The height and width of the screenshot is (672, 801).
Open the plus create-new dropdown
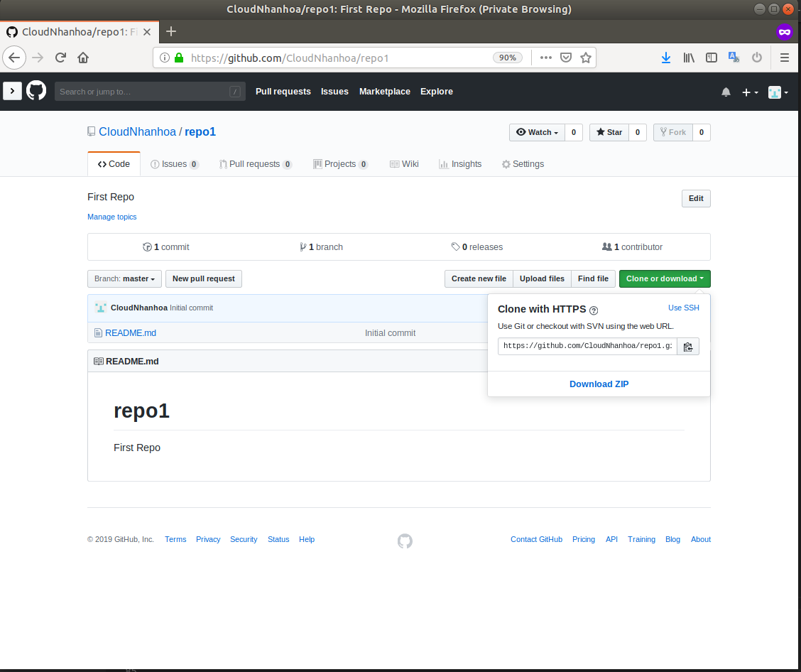pyautogui.click(x=750, y=92)
